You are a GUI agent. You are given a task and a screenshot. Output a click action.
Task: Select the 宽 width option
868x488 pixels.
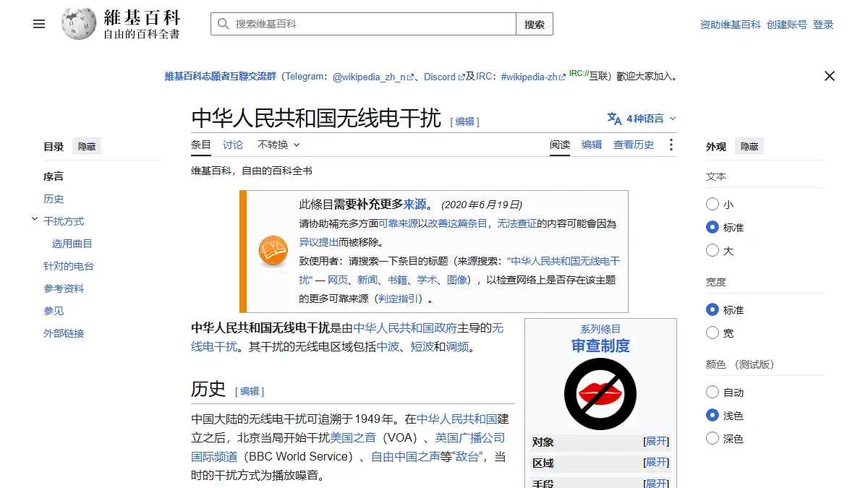712,333
